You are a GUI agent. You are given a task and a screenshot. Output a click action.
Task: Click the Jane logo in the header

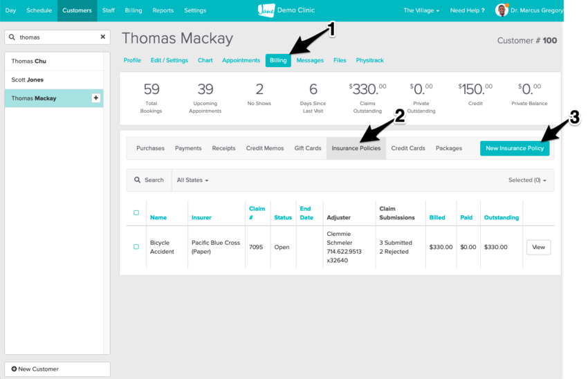coord(266,10)
